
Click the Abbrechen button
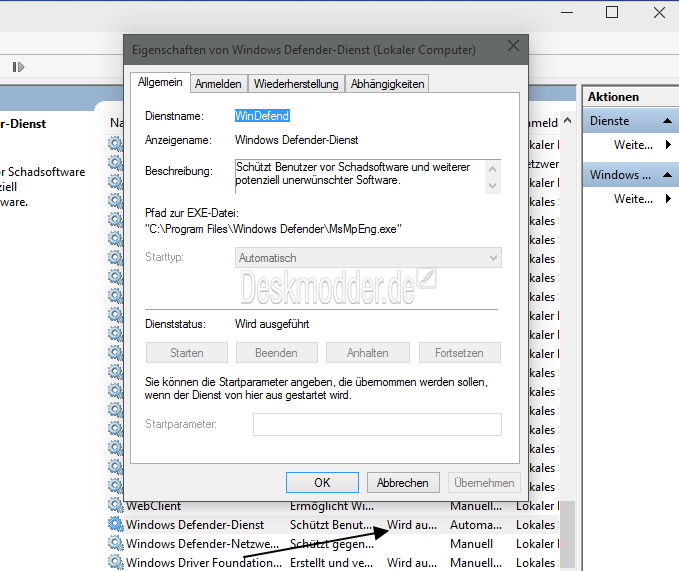coord(403,482)
